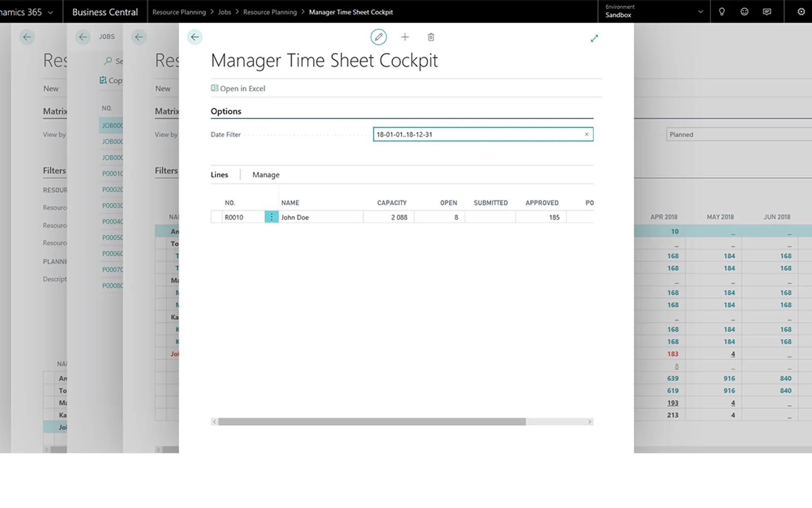
Task: Click the Excel icon next to Open in Excel
Action: tap(215, 88)
